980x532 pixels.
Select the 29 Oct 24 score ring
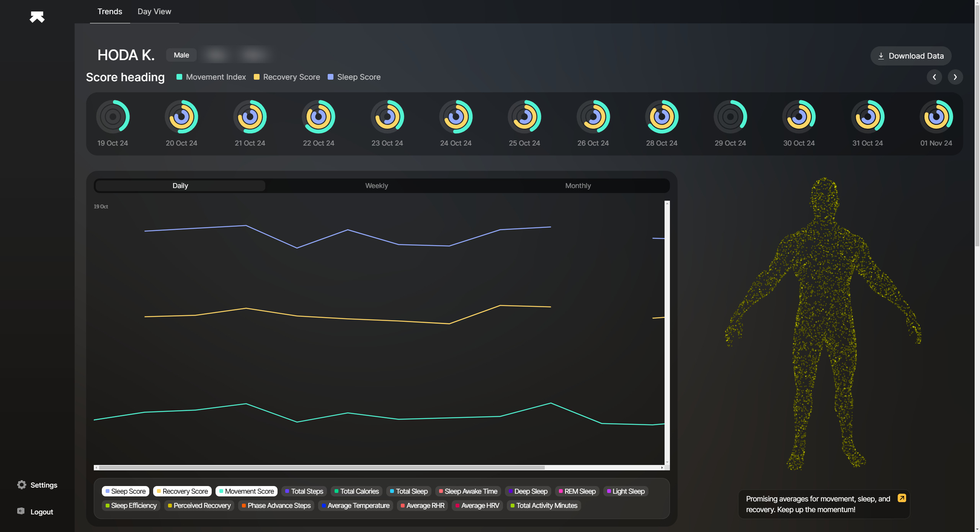730,117
